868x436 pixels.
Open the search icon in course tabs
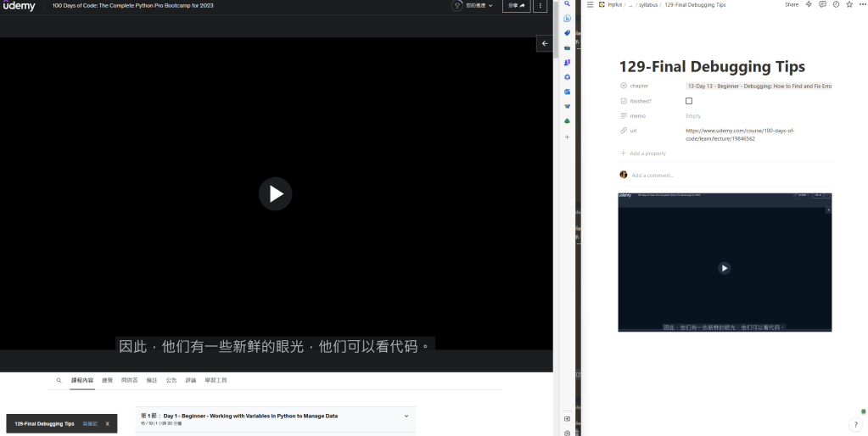[59, 381]
